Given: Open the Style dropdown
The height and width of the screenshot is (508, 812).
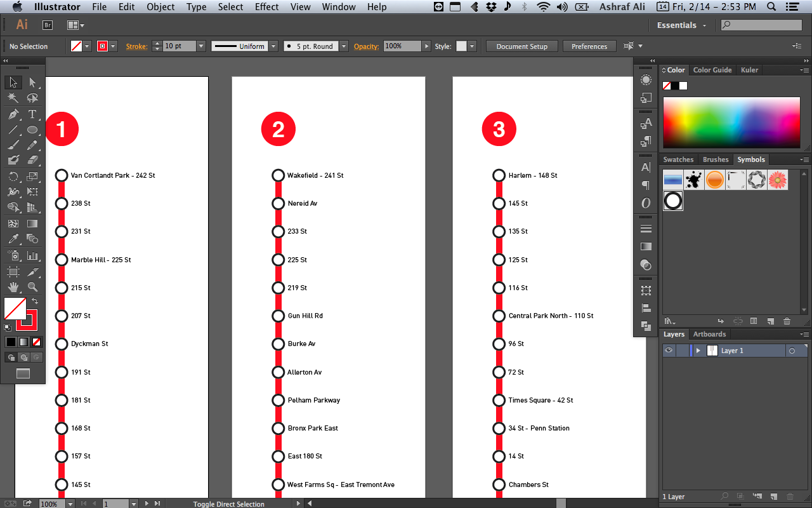Looking at the screenshot, I should (x=472, y=46).
